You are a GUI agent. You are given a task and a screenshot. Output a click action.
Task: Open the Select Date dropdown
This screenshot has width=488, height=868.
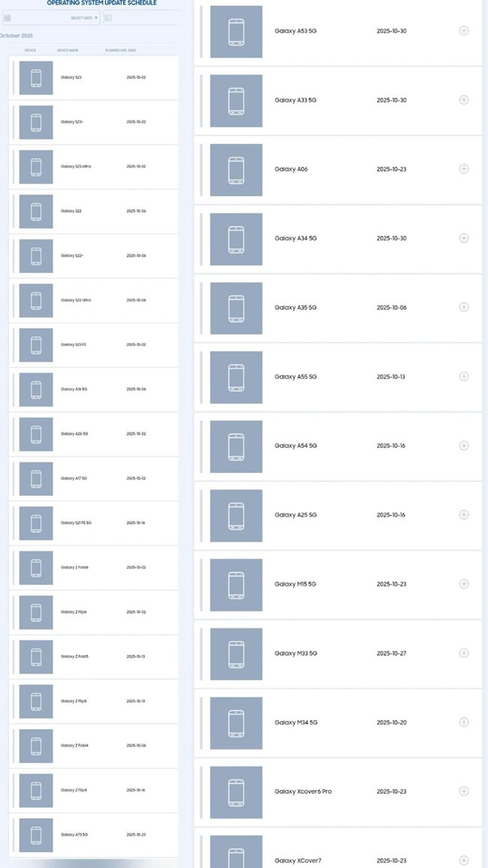(x=84, y=17)
